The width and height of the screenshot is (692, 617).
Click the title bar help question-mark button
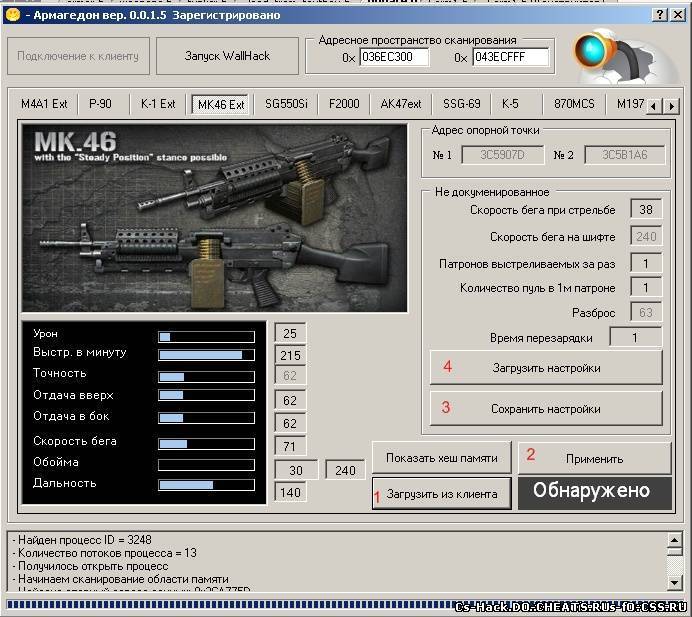[x=659, y=15]
